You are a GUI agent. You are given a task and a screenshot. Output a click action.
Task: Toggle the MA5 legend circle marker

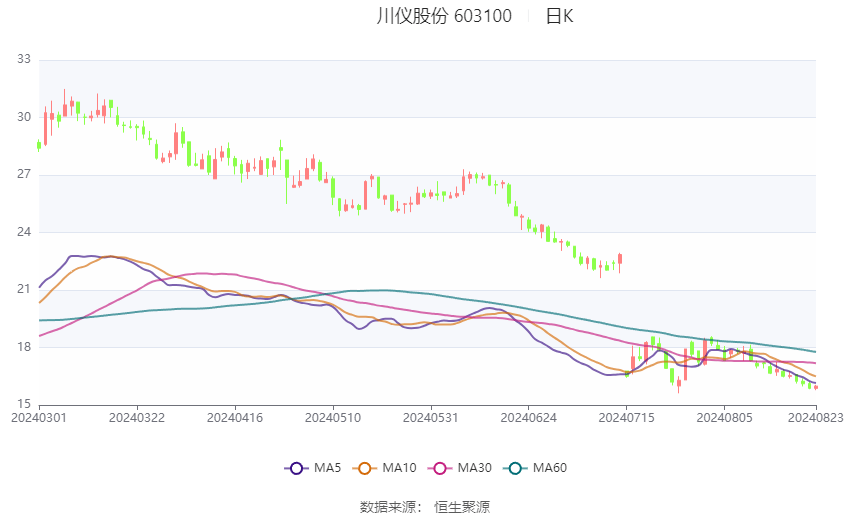pos(296,468)
